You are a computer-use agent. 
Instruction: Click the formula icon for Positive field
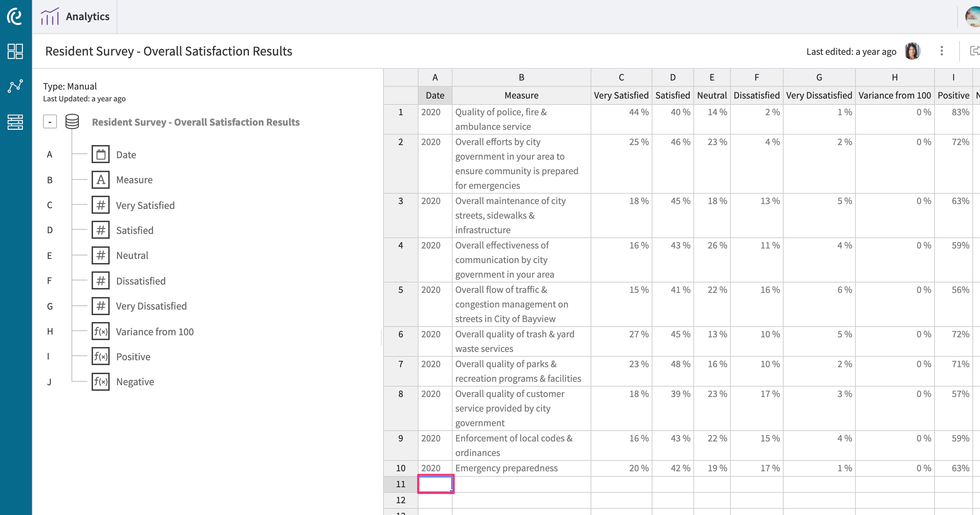pyautogui.click(x=100, y=356)
